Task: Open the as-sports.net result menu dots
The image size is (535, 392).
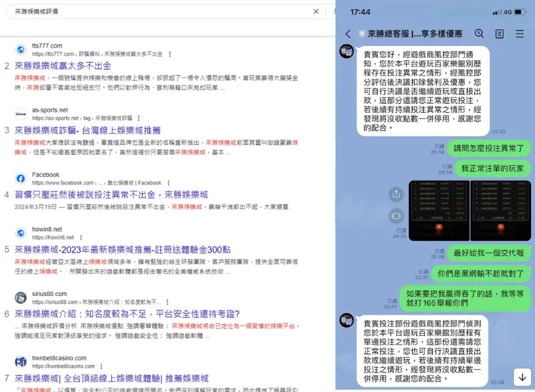Action: (x=139, y=118)
